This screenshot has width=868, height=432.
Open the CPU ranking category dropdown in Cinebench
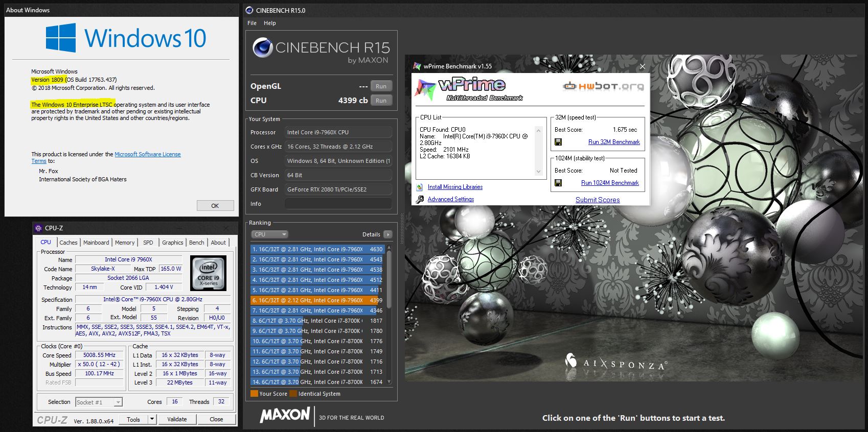(x=269, y=234)
